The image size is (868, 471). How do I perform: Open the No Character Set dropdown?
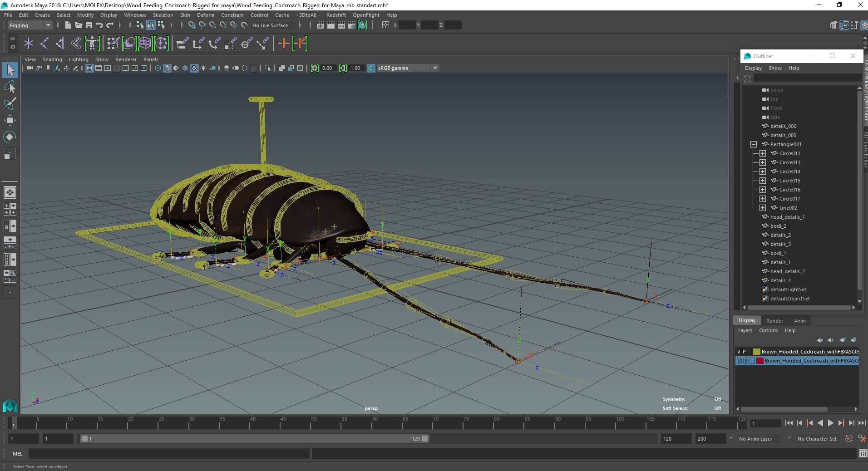tap(818, 439)
